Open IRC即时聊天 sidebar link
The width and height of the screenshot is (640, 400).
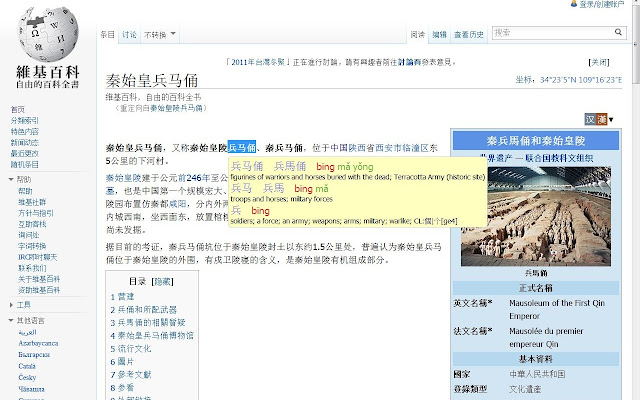tap(38, 257)
